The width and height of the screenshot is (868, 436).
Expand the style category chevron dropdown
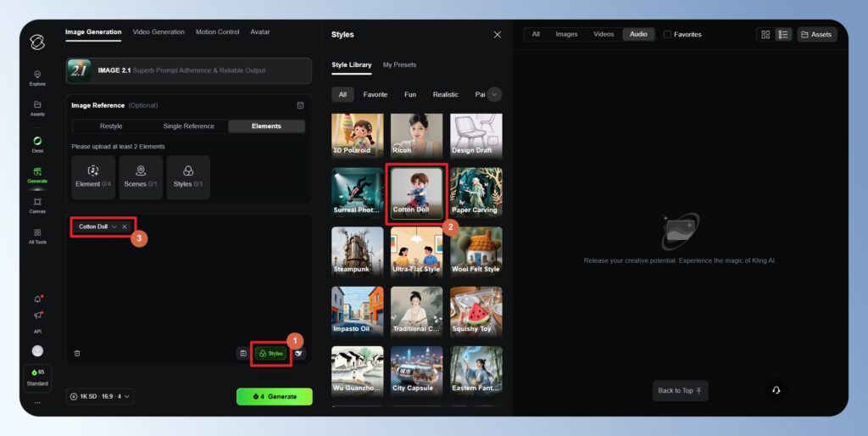(x=494, y=94)
